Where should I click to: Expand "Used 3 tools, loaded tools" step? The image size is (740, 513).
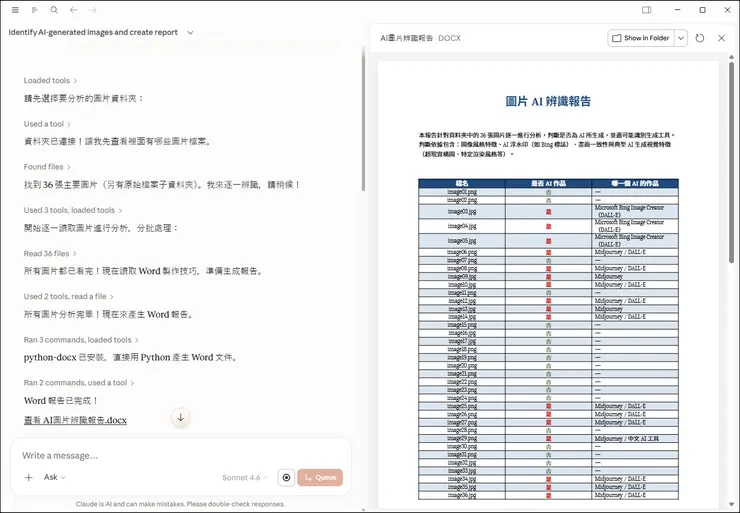73,210
